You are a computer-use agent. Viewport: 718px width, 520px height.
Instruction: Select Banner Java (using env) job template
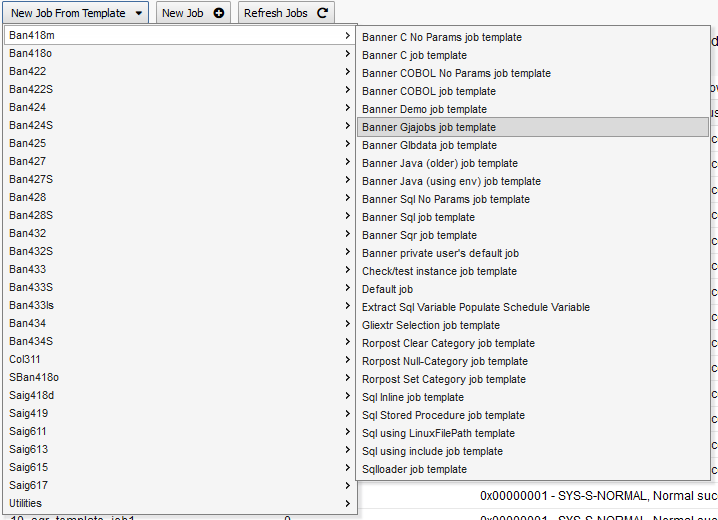pyautogui.click(x=451, y=181)
